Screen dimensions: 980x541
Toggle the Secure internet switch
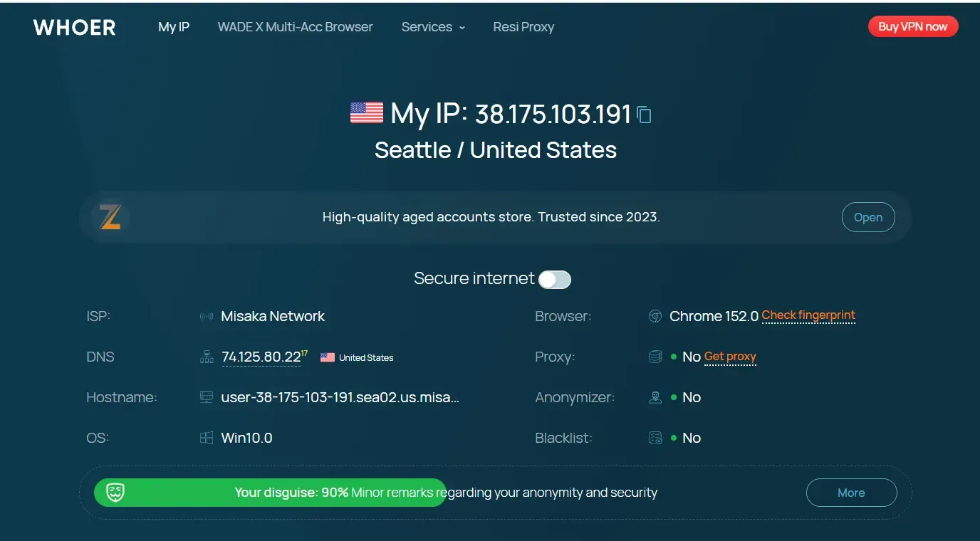[555, 280]
